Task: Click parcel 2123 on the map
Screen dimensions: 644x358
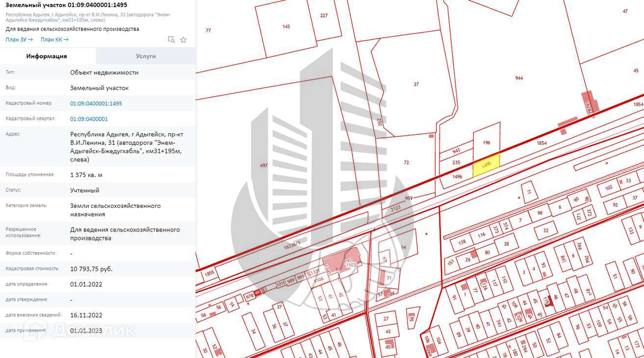Action: pyautogui.click(x=396, y=208)
